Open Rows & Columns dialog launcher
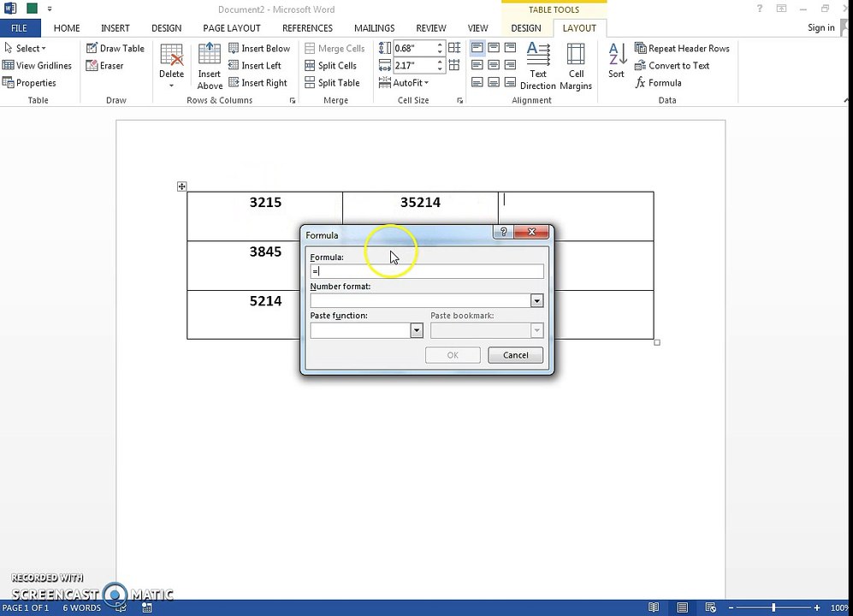The height and width of the screenshot is (616, 853). pyautogui.click(x=293, y=101)
